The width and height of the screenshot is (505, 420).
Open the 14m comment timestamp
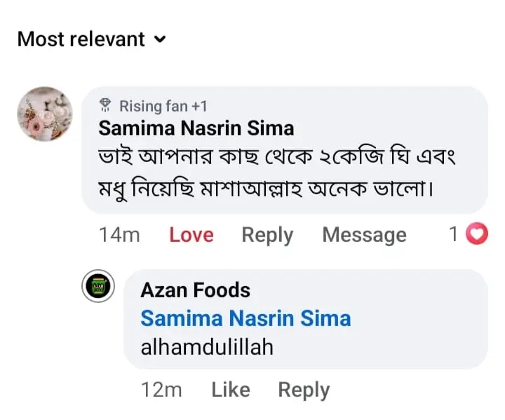(119, 235)
